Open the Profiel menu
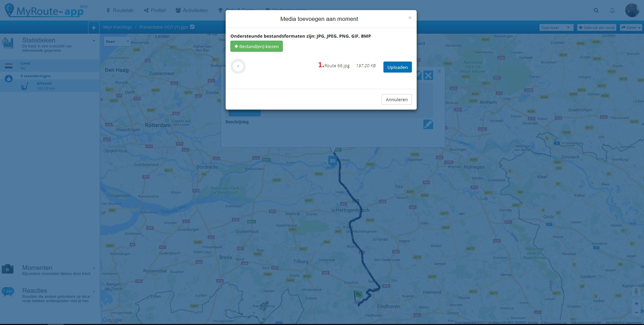This screenshot has width=644, height=325. 155,10
